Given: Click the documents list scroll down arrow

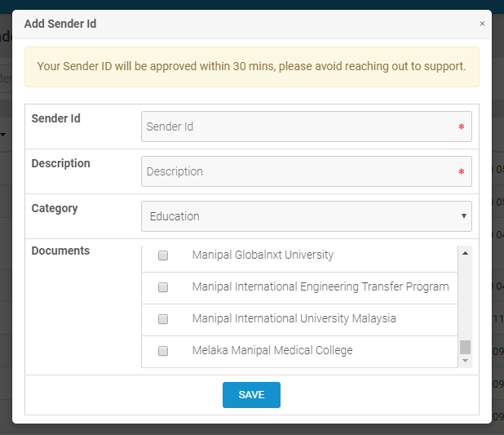Looking at the screenshot, I should click(x=466, y=361).
